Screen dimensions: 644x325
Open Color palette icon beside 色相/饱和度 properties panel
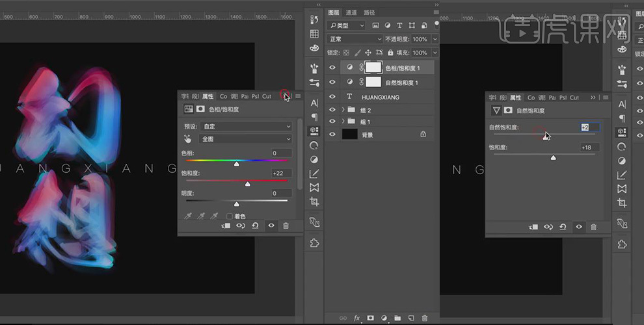click(x=314, y=48)
